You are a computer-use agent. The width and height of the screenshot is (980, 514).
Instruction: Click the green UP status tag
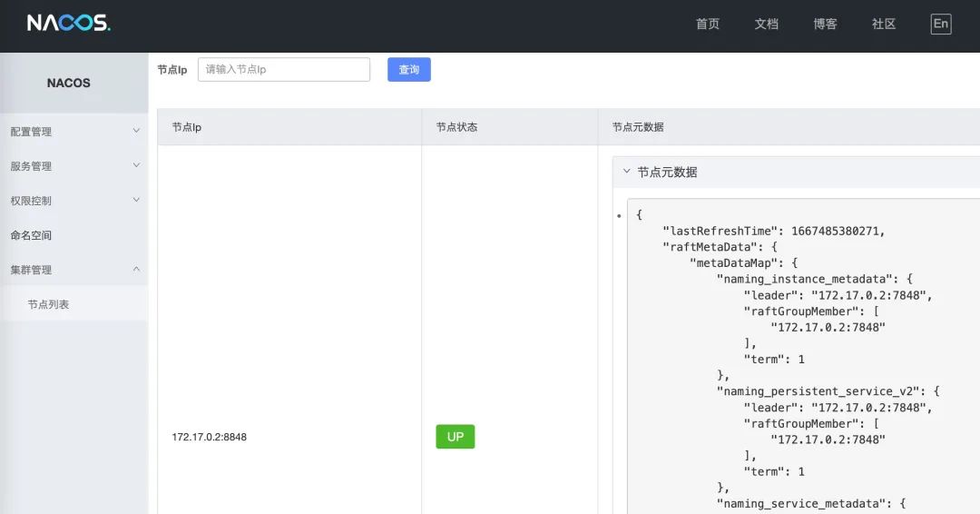coord(455,437)
